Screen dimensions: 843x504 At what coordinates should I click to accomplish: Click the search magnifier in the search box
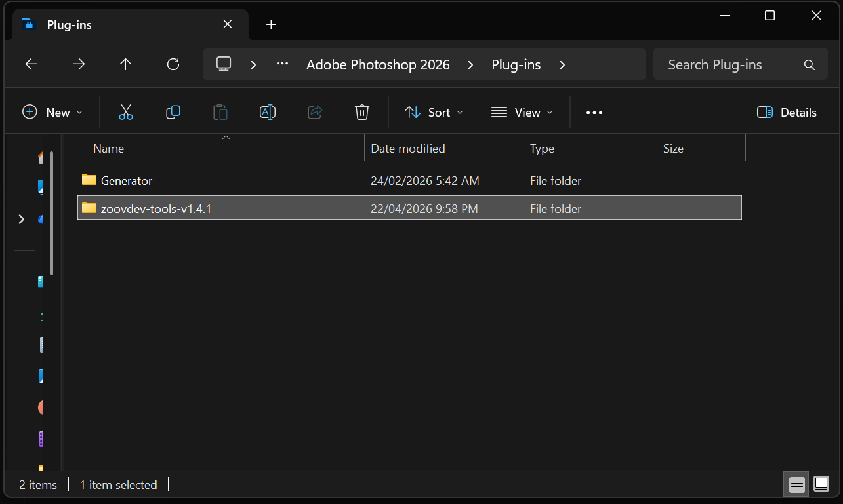click(809, 64)
